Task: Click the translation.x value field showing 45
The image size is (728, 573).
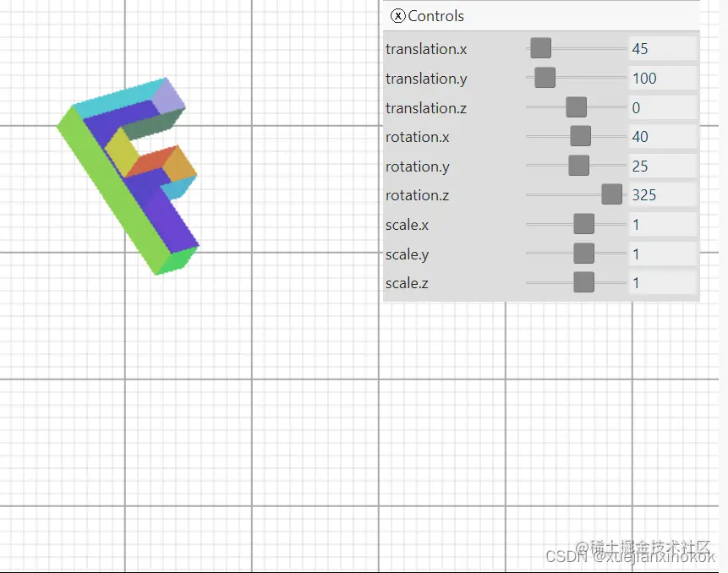Action: pos(663,48)
